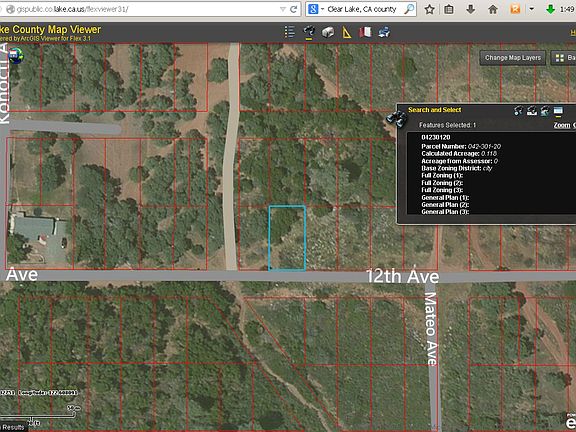Click the 12th Ave street label

click(402, 277)
